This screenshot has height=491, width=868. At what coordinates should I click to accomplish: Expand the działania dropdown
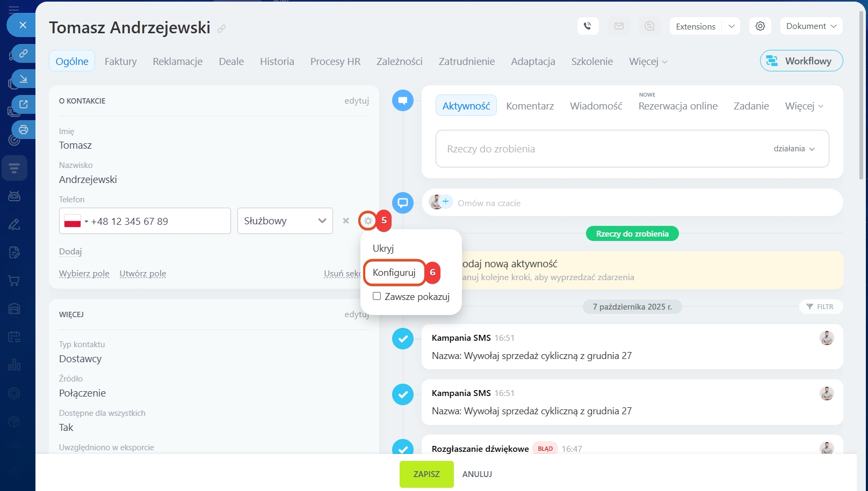(x=794, y=149)
